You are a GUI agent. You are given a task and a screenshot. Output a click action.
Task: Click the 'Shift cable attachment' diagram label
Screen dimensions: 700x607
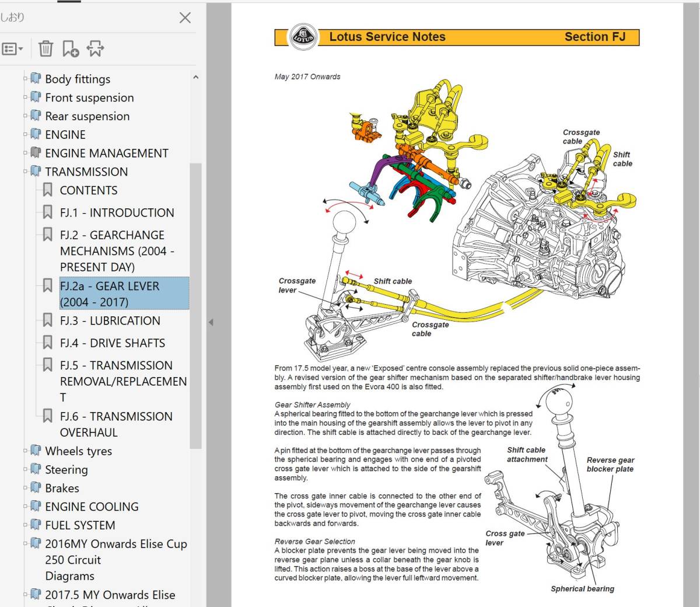[x=527, y=455]
